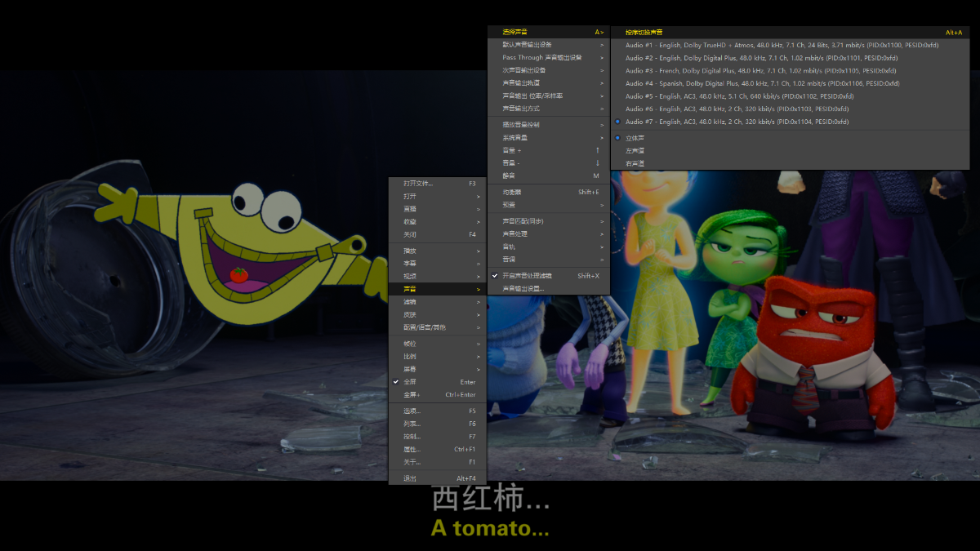Toggle 开启声音处理滤镜 checkbox item
Viewport: 980px width, 551px height.
(x=527, y=276)
